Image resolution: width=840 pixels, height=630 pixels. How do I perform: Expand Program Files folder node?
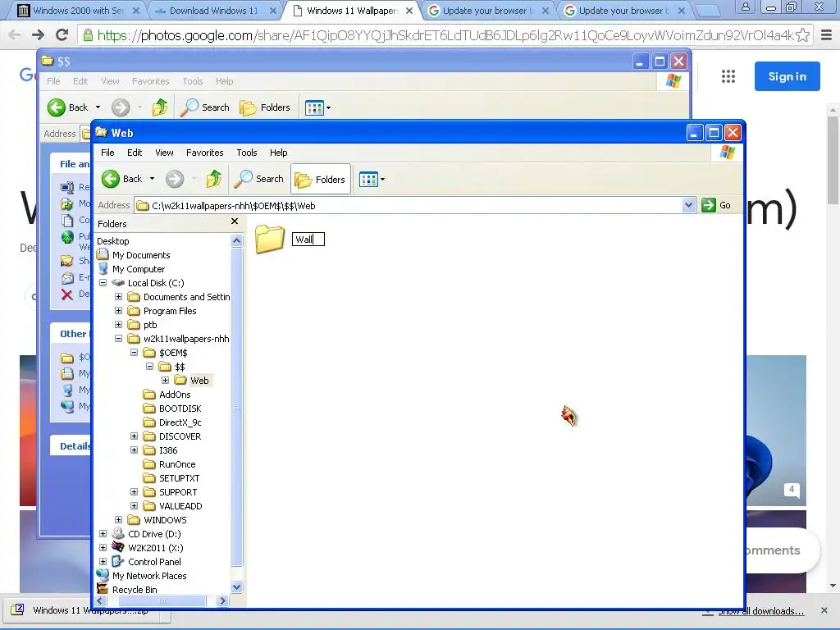(x=118, y=310)
